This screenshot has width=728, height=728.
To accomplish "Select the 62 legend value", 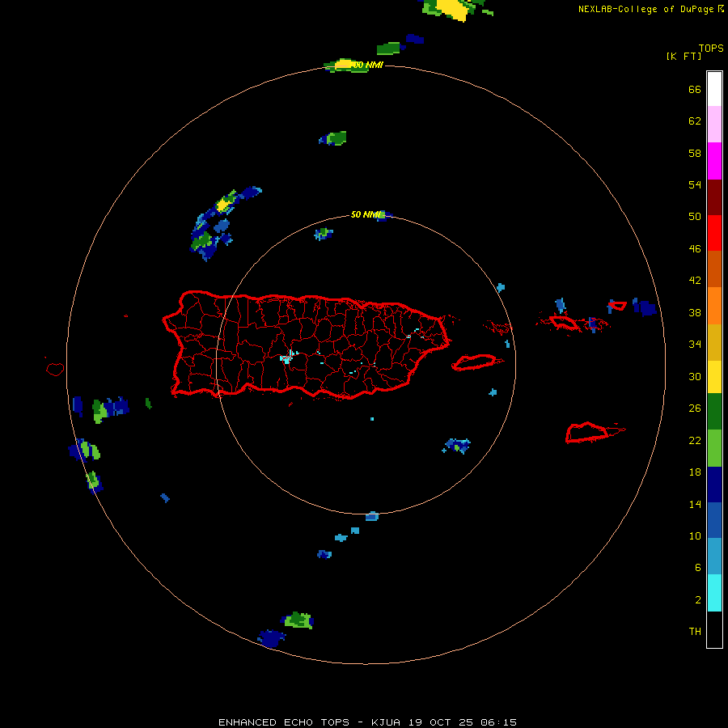I will tap(695, 121).
